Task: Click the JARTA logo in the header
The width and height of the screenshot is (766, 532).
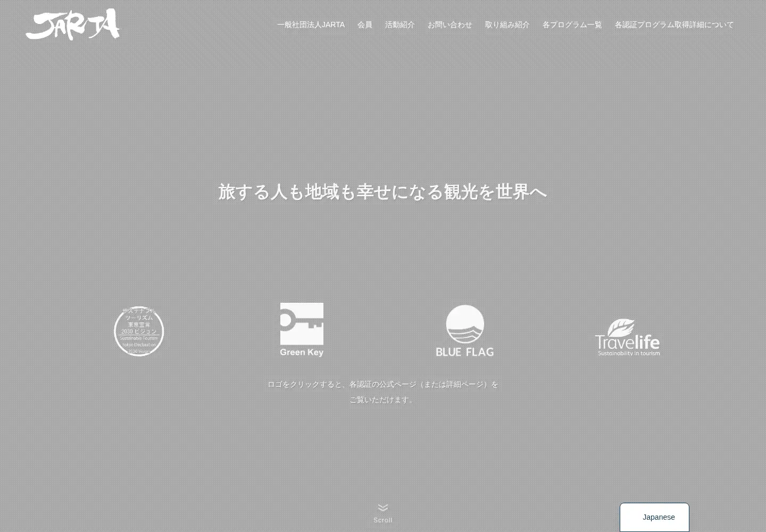Action: pos(73,24)
